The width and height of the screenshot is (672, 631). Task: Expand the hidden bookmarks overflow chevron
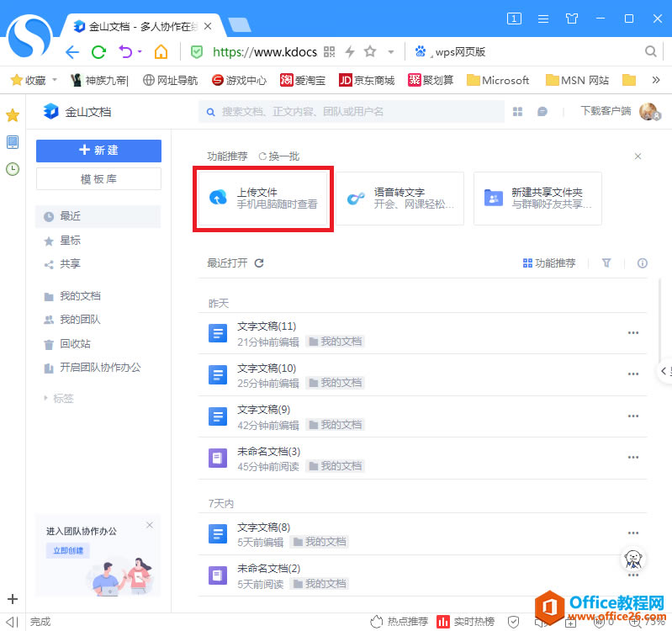coord(656,81)
